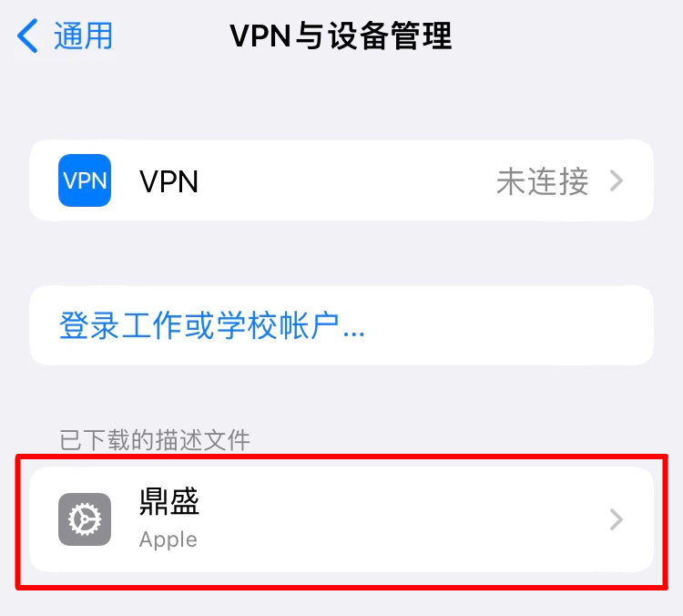Click the 通用 back label text
683x616 pixels.
point(83,36)
